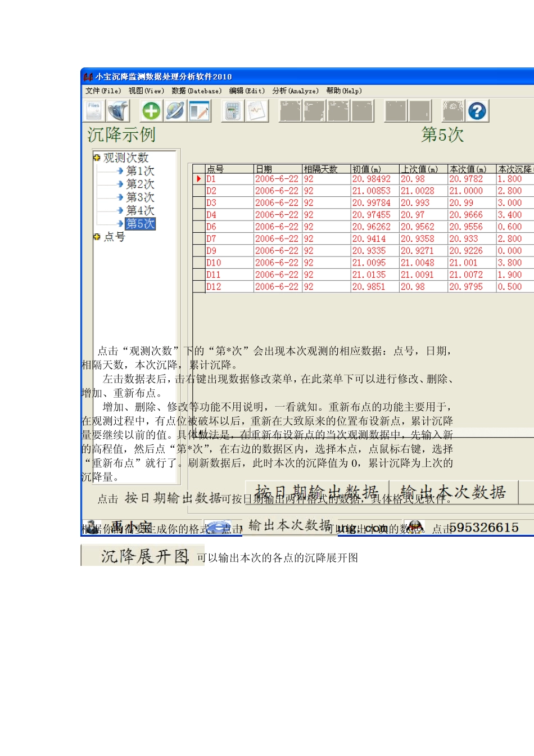534x756 pixels.
Task: Open the 文件(File) menu
Action: point(103,91)
